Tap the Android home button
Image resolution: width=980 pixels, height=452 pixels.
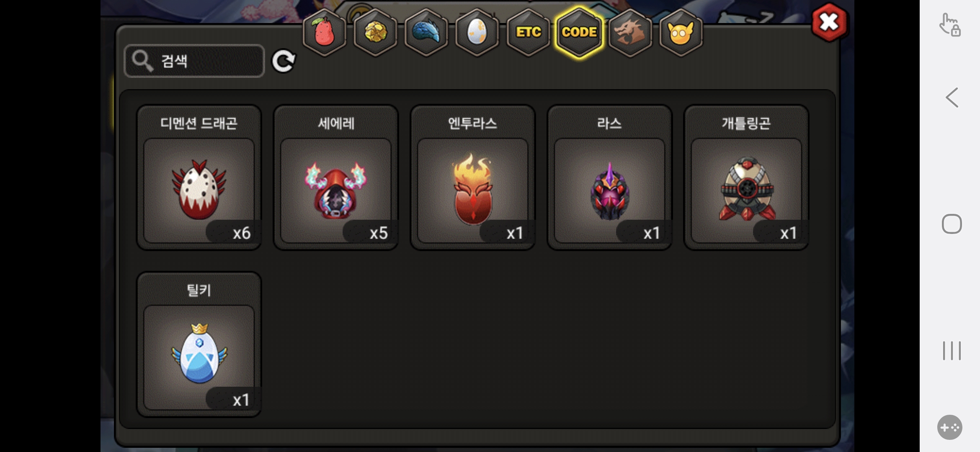(x=952, y=224)
